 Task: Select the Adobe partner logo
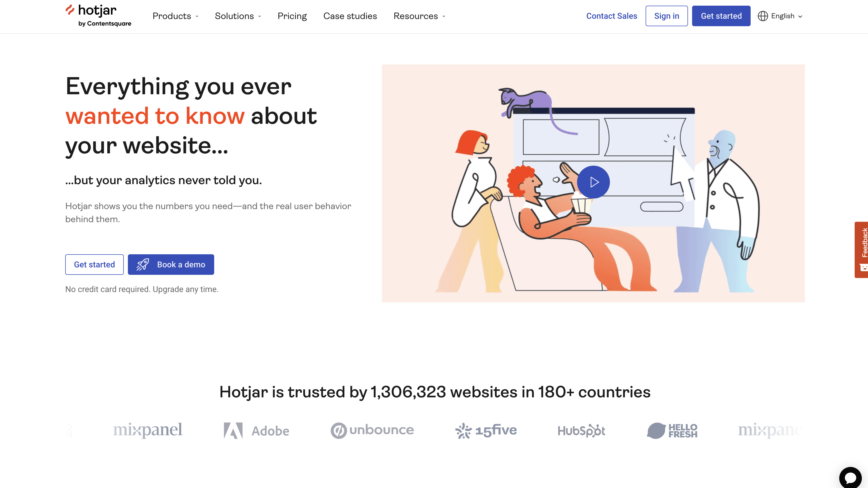click(x=256, y=430)
